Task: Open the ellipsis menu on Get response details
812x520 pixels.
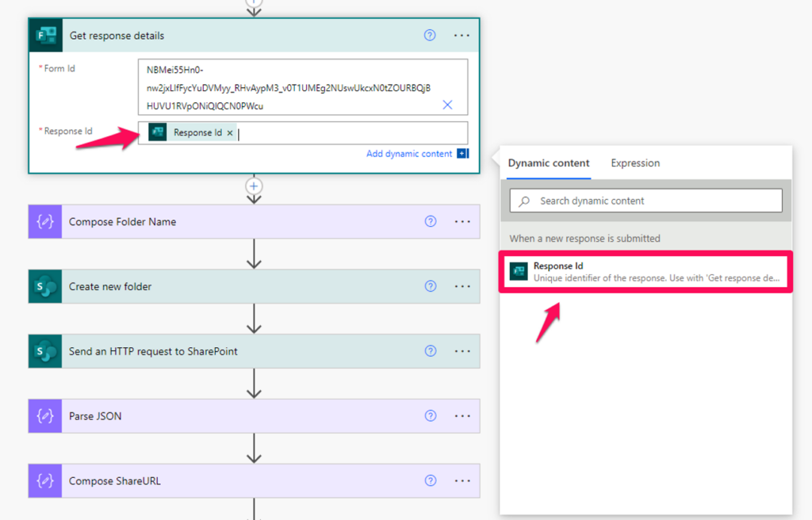Action: point(461,35)
